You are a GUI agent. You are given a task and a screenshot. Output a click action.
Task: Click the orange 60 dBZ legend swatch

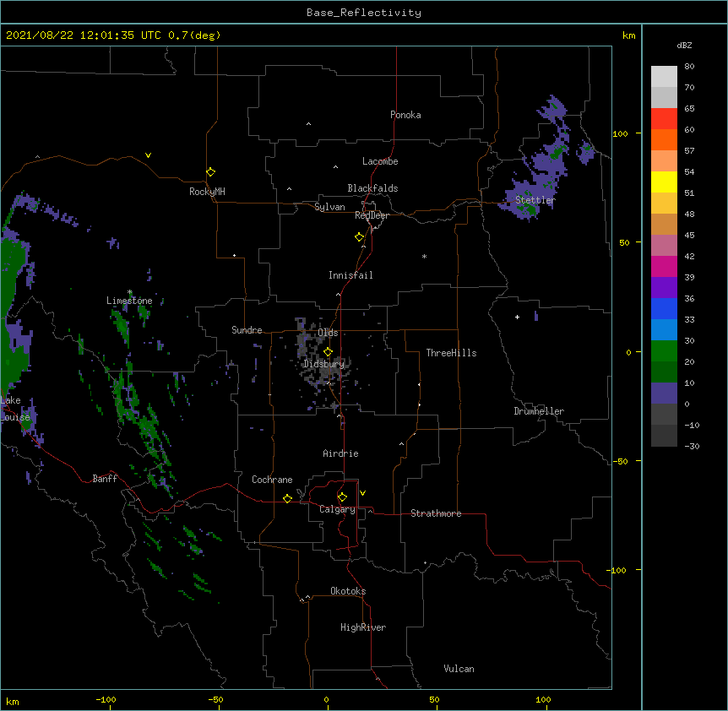click(664, 139)
